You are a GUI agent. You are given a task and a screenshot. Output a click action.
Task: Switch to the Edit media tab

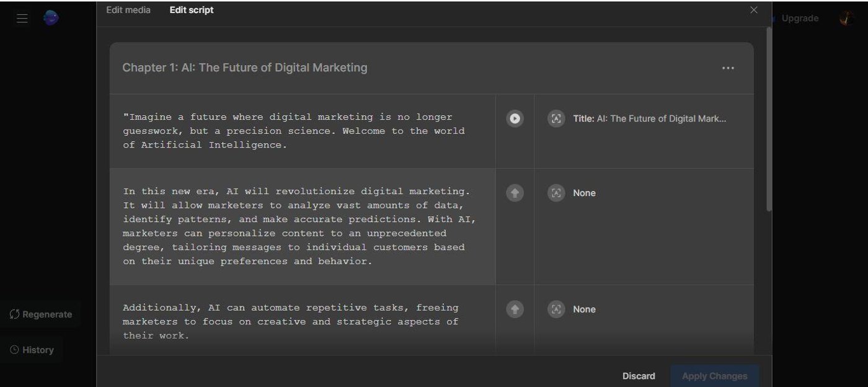coord(128,10)
